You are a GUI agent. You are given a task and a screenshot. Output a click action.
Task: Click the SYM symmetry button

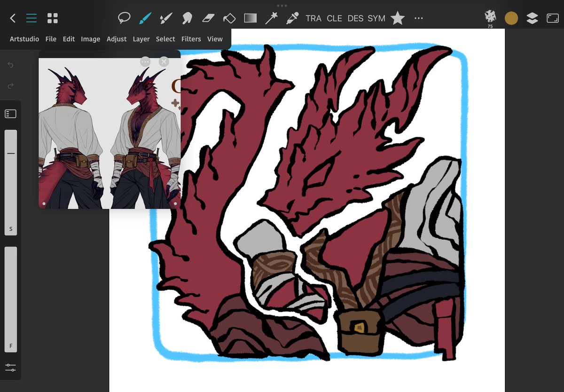[x=376, y=18]
